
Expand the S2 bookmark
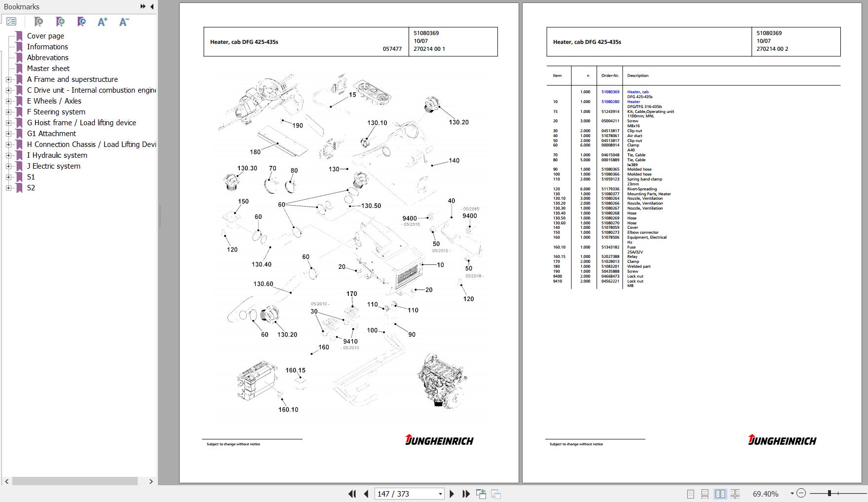(x=8, y=188)
